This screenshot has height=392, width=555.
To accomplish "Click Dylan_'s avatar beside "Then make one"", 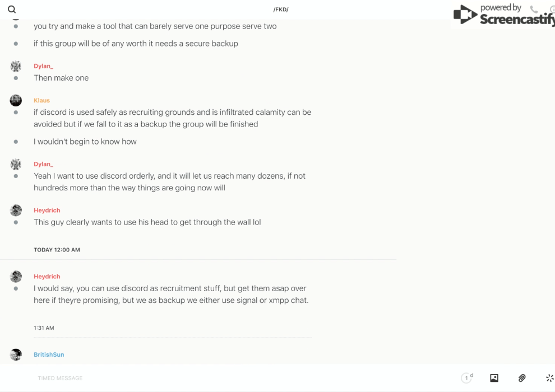I will click(16, 66).
